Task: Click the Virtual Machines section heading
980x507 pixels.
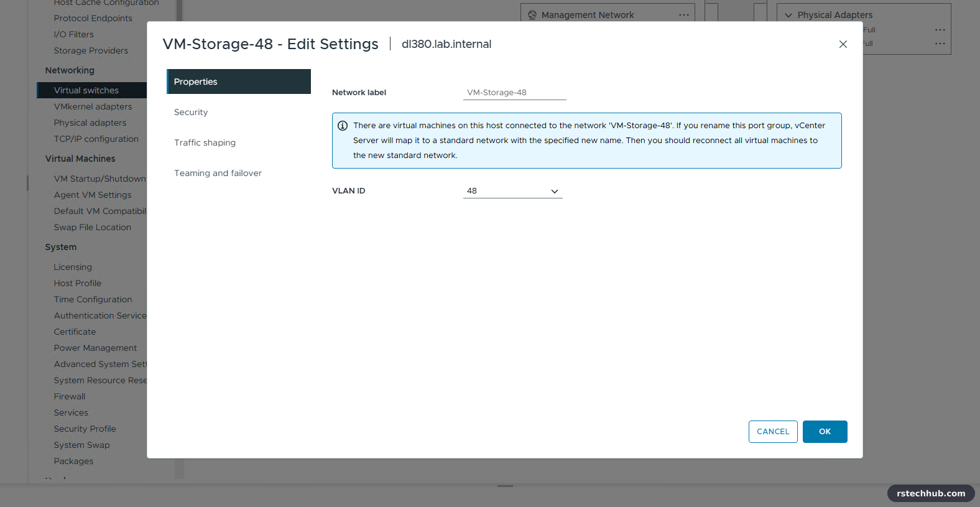Action: pyautogui.click(x=80, y=159)
